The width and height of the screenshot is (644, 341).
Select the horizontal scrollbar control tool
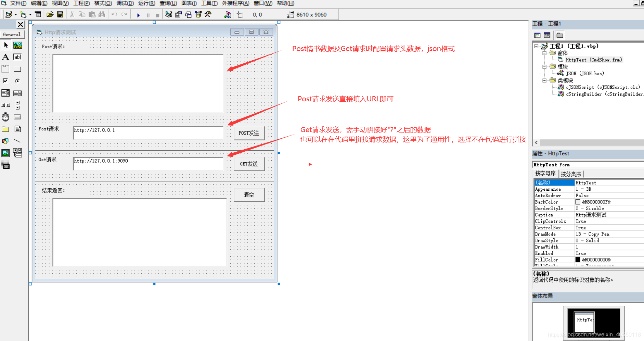click(x=6, y=105)
